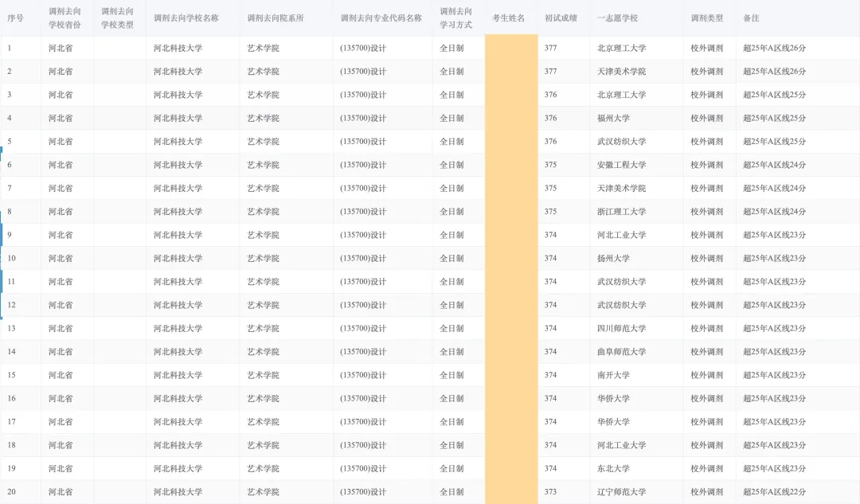Click 河北科技大学 in row 2
860x504 pixels.
coord(178,72)
